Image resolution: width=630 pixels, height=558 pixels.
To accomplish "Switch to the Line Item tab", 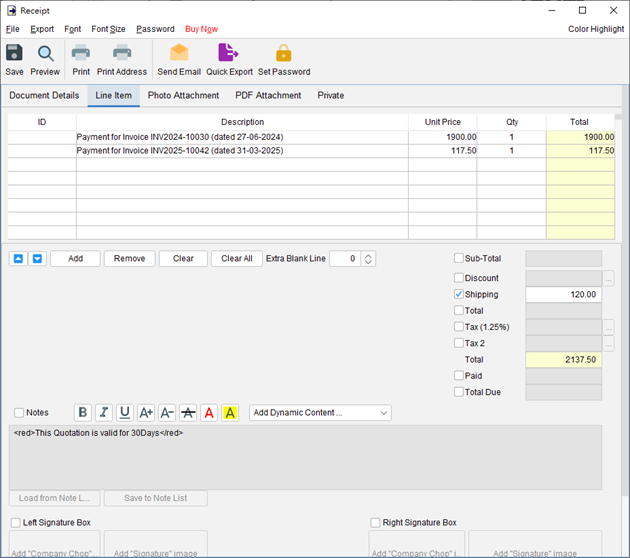I will [x=114, y=96].
